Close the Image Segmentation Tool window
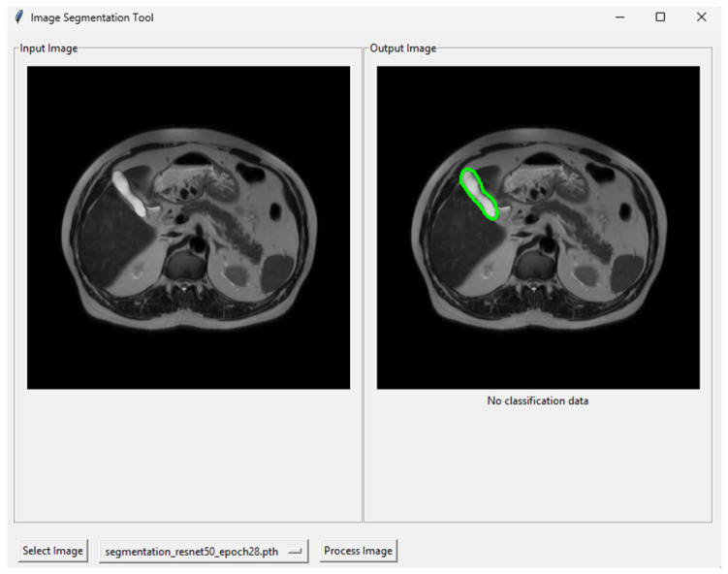 pos(701,17)
